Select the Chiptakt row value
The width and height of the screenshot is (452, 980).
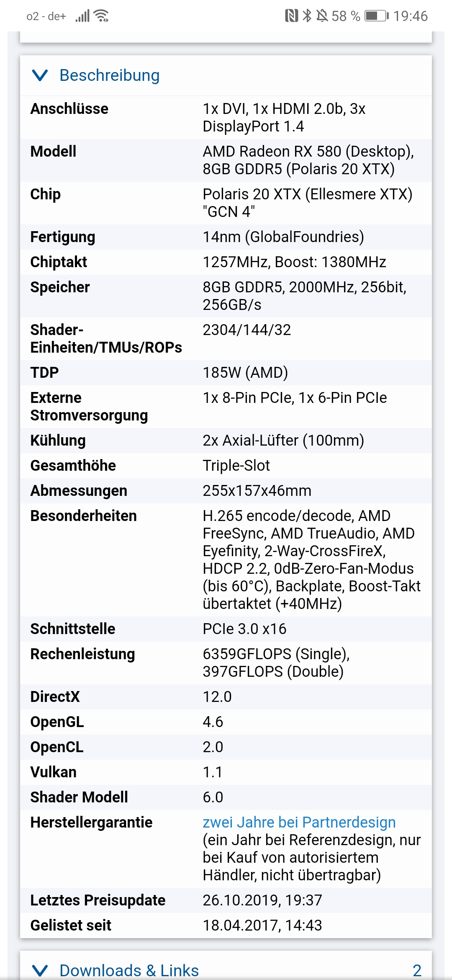[x=294, y=262]
